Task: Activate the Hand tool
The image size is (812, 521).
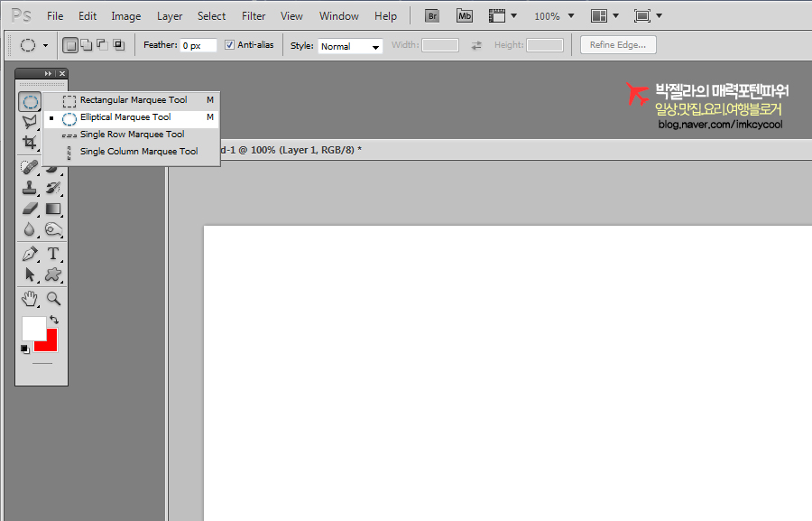Action: point(30,298)
